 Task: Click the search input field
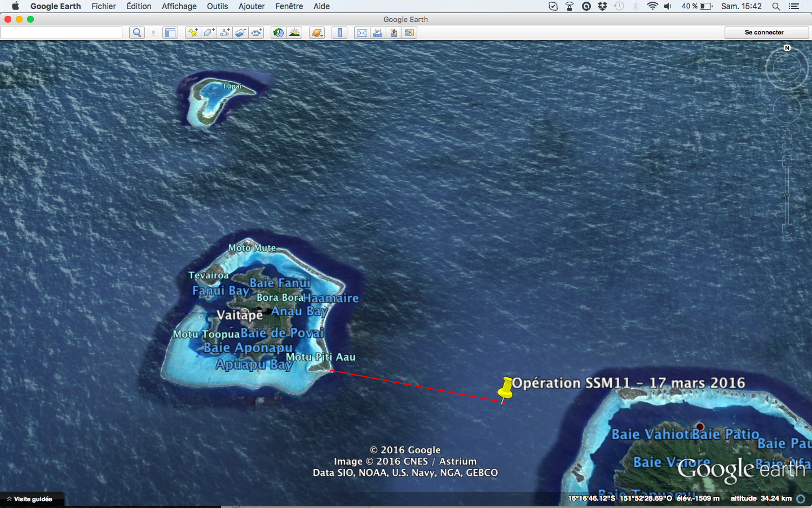pyautogui.click(x=61, y=33)
